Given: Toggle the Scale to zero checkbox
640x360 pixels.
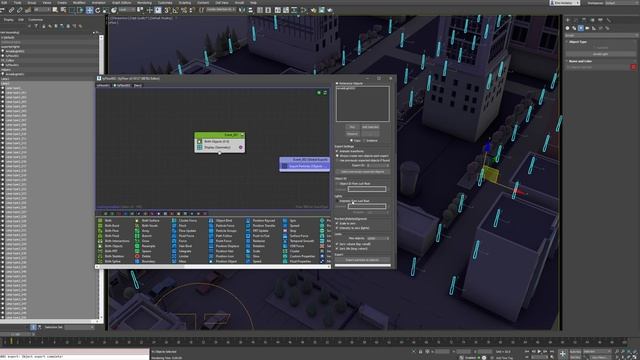Looking at the screenshot, I should click(x=337, y=224).
